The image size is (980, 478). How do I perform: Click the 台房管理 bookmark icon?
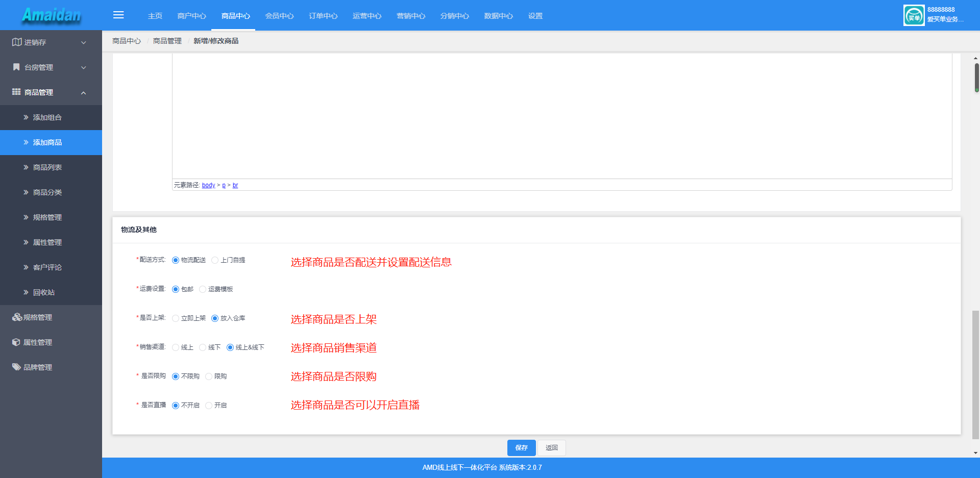pyautogui.click(x=16, y=67)
